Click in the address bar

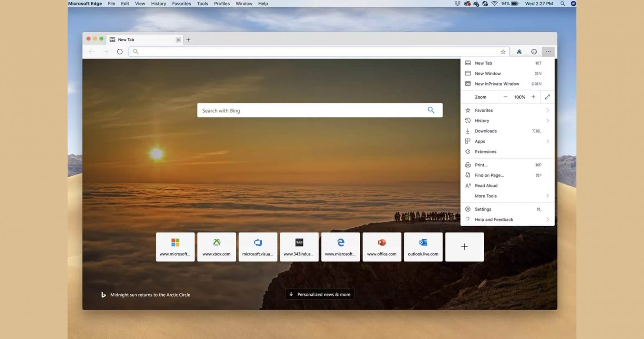(319, 52)
